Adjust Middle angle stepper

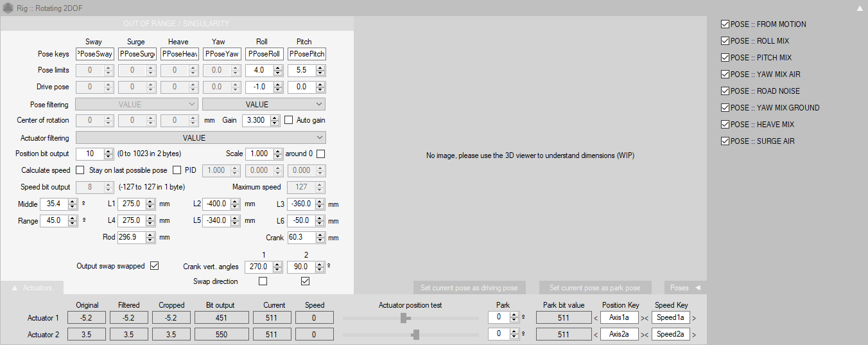(x=73, y=204)
